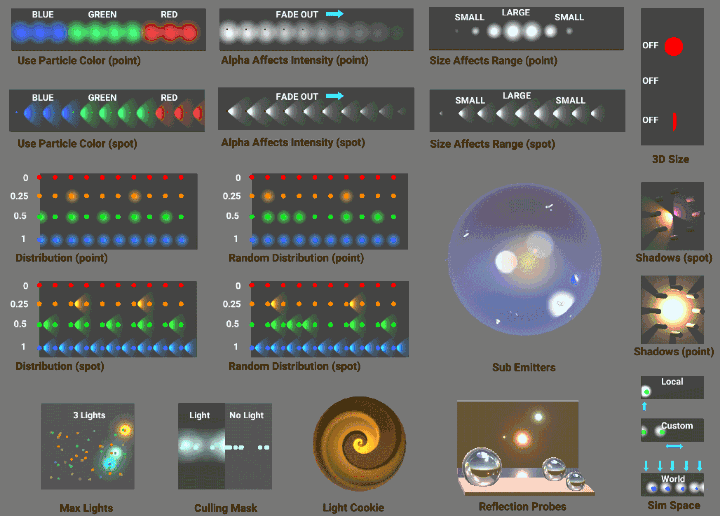Click the 'Alpha Affects Intensity (point)' caption

294,60
